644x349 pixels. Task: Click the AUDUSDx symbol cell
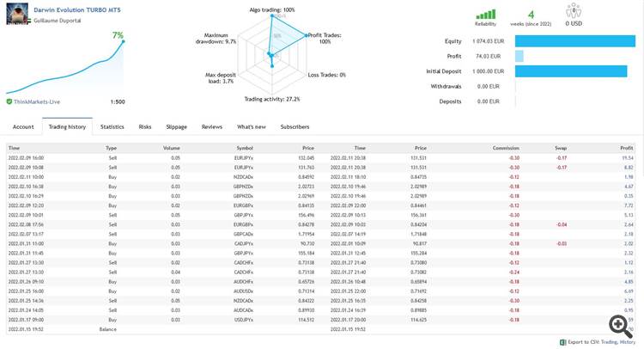coord(244,291)
